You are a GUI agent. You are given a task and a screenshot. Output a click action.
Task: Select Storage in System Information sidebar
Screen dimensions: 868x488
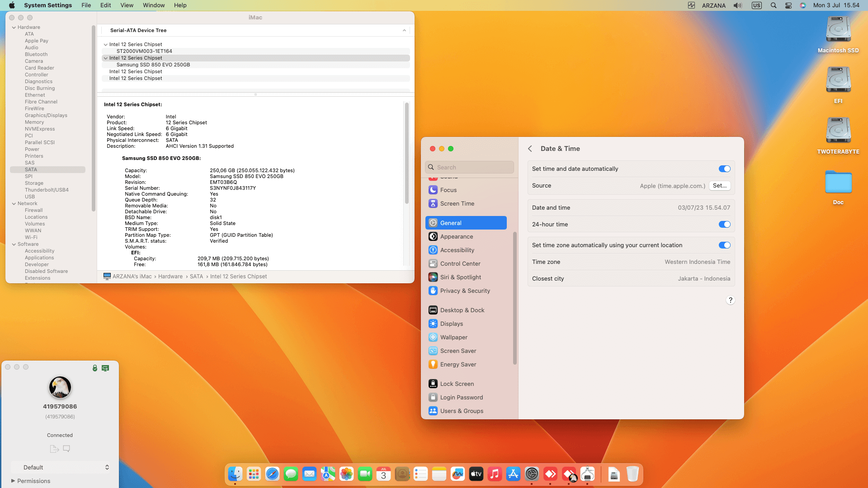(34, 183)
